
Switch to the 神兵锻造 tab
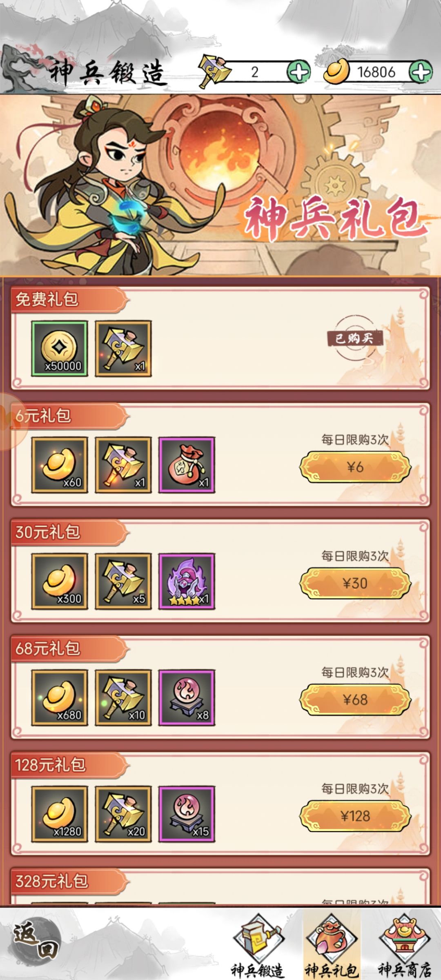[258, 945]
